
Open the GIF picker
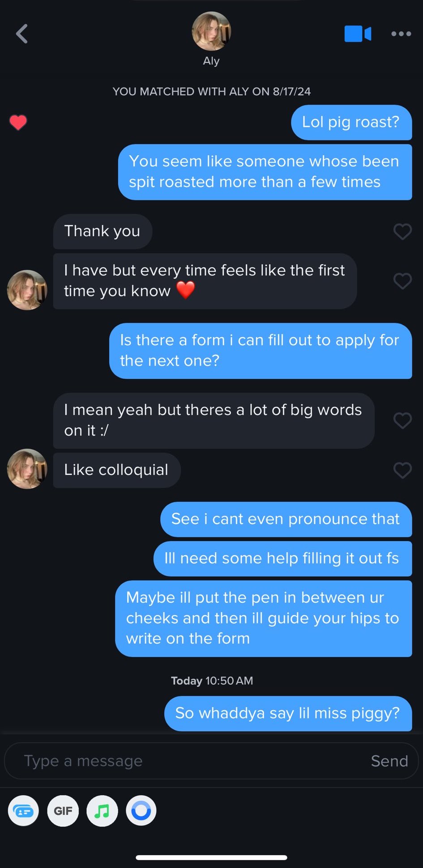(x=63, y=811)
